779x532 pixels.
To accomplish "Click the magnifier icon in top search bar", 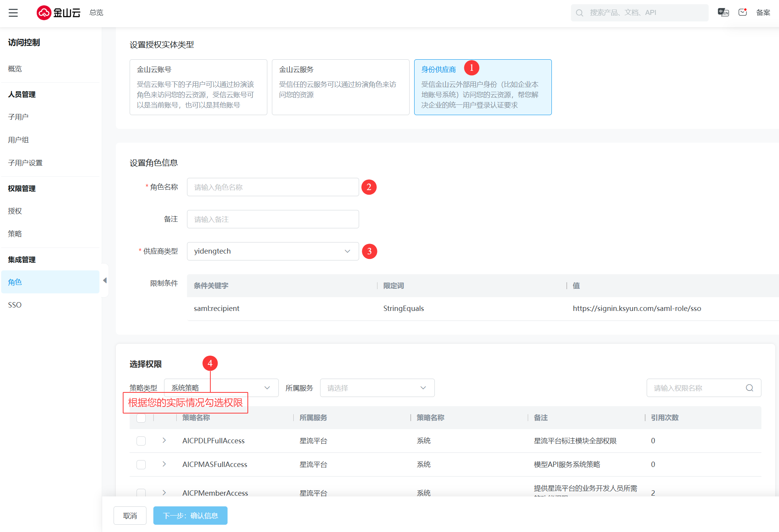I will click(579, 13).
